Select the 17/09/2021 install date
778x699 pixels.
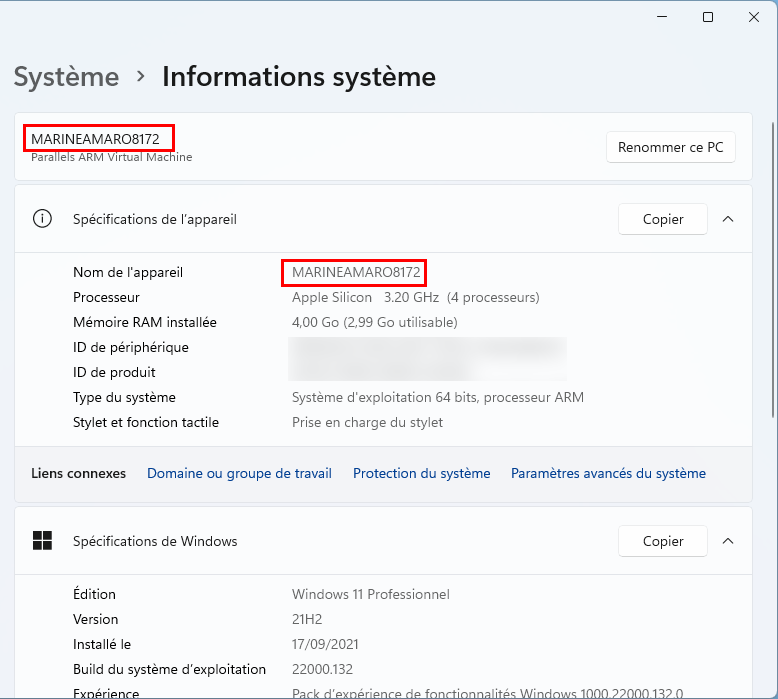[x=325, y=644]
